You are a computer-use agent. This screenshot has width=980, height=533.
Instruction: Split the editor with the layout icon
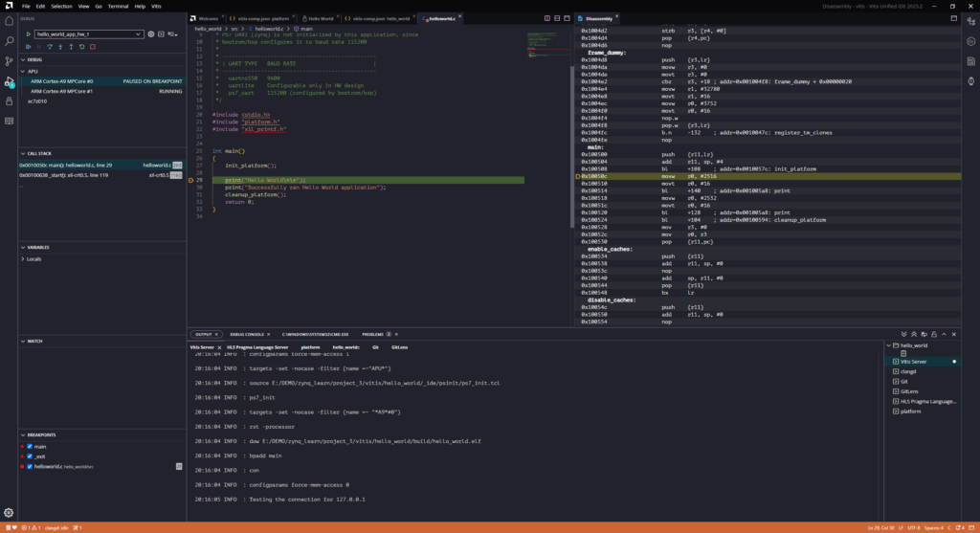(546, 19)
